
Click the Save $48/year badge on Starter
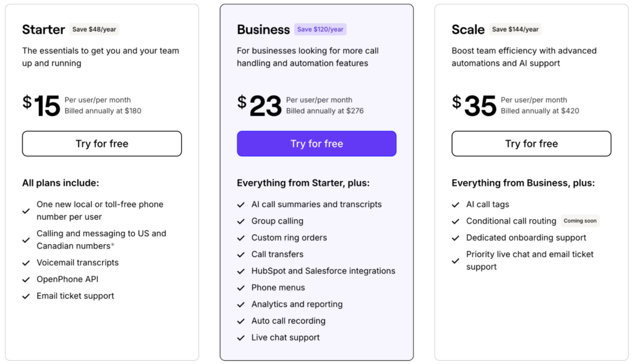pos(94,29)
